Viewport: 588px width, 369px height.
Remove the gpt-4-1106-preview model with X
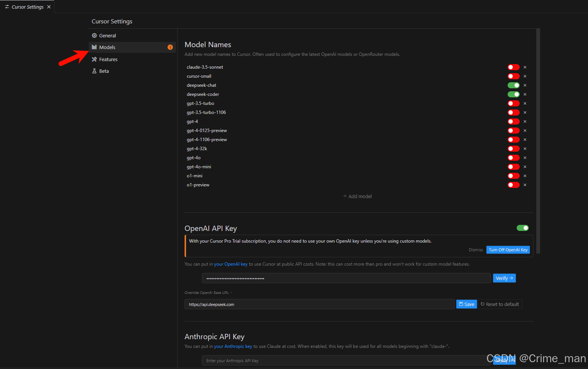click(525, 140)
